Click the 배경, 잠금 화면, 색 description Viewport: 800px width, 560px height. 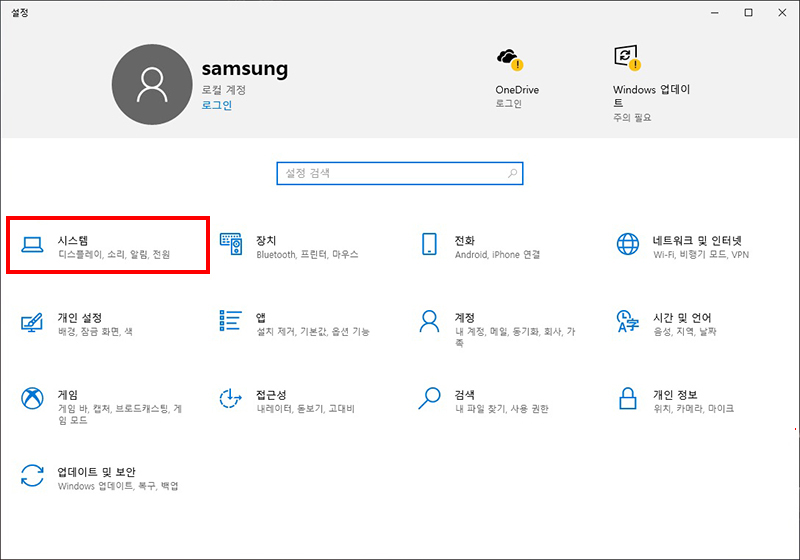[x=95, y=332]
